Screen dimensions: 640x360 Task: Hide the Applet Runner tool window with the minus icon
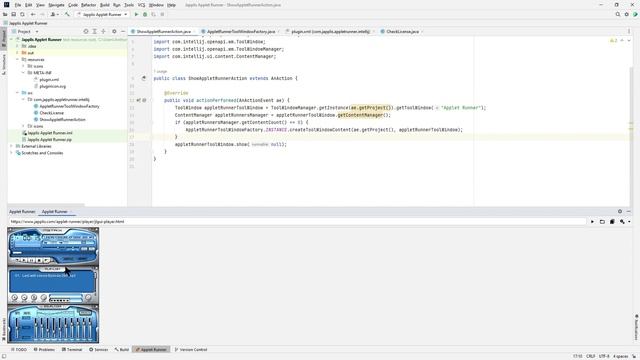pyautogui.click(x=629, y=211)
